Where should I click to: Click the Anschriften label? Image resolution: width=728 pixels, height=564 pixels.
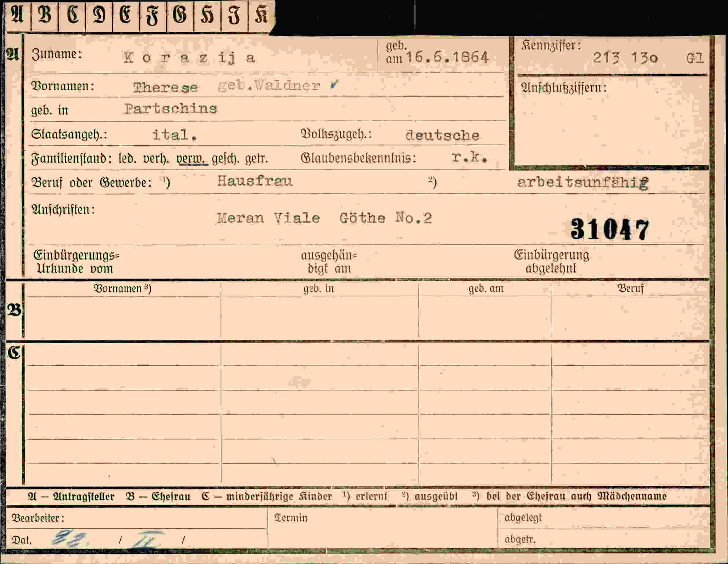[63, 209]
